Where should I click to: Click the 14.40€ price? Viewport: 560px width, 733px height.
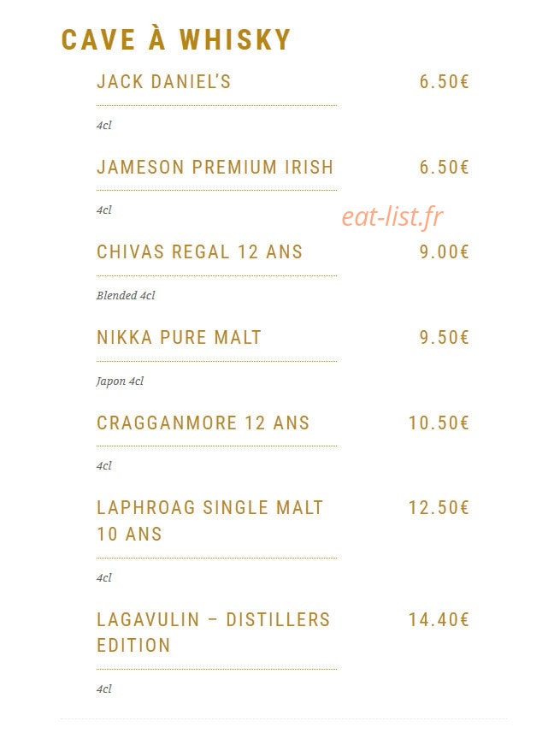(x=439, y=620)
